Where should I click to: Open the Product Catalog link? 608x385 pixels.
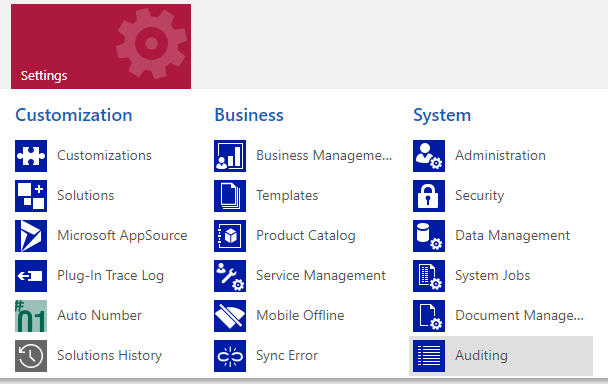tap(306, 236)
